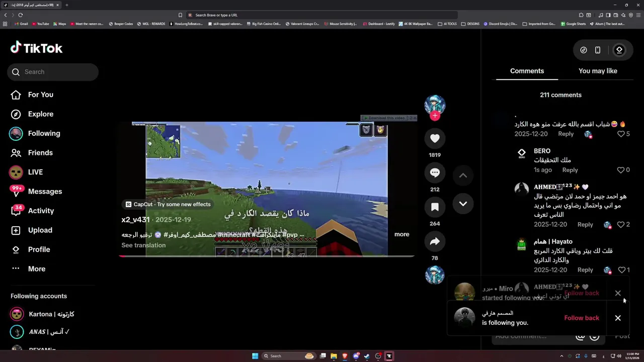The image size is (644, 362).
Task: Like the Hayato comment
Action: click(x=621, y=270)
